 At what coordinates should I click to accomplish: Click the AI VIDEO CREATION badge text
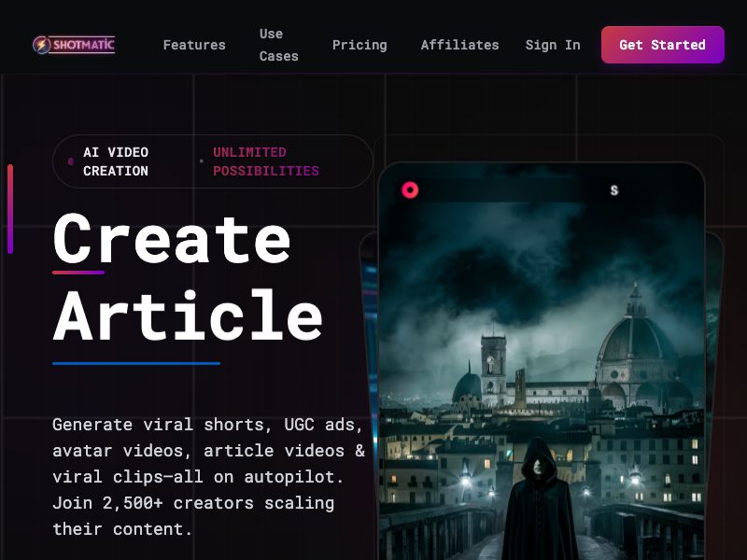(116, 161)
